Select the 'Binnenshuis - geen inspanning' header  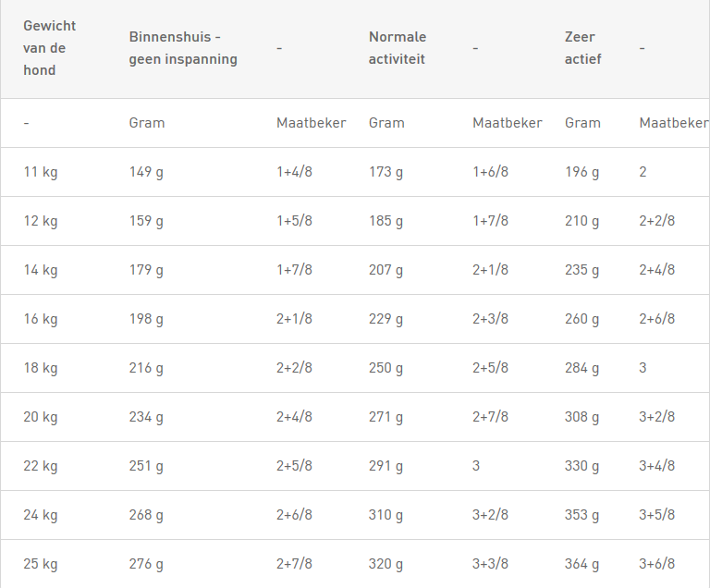pyautogui.click(x=183, y=48)
